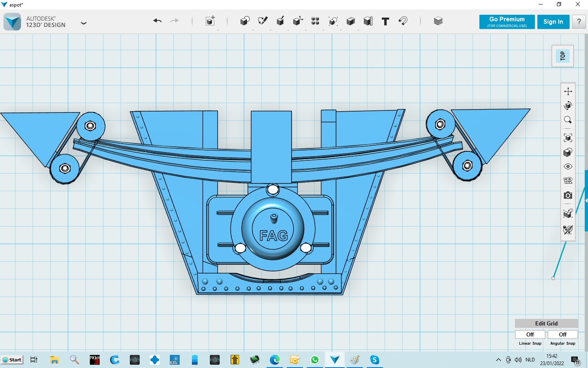The image size is (588, 368).
Task: Open the Material editor
Action: 438,21
